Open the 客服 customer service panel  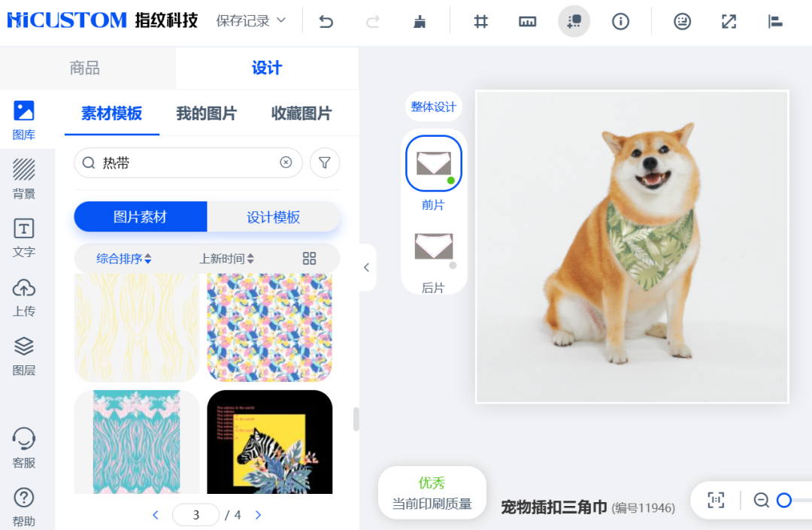point(23,448)
